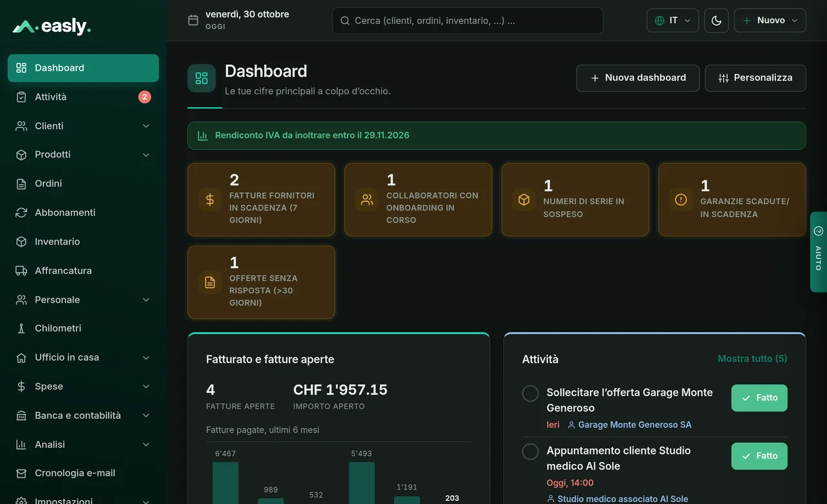Image resolution: width=827 pixels, height=504 pixels.
Task: Click the box icon on serial numbers card
Action: (x=524, y=200)
